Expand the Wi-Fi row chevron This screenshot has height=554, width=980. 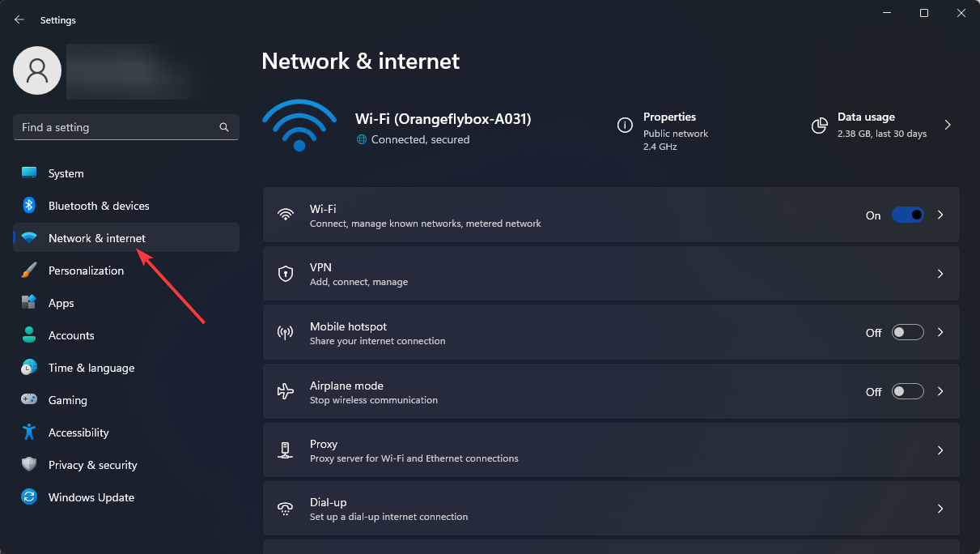click(940, 215)
